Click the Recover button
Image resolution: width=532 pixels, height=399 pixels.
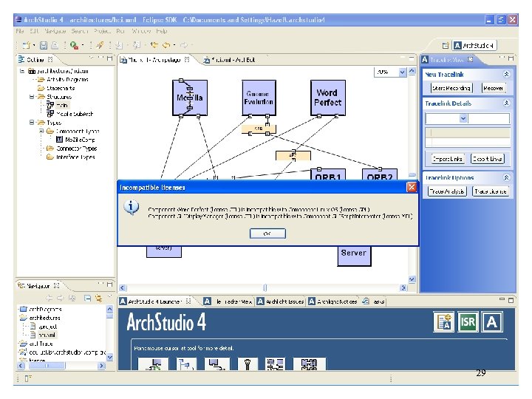click(494, 88)
